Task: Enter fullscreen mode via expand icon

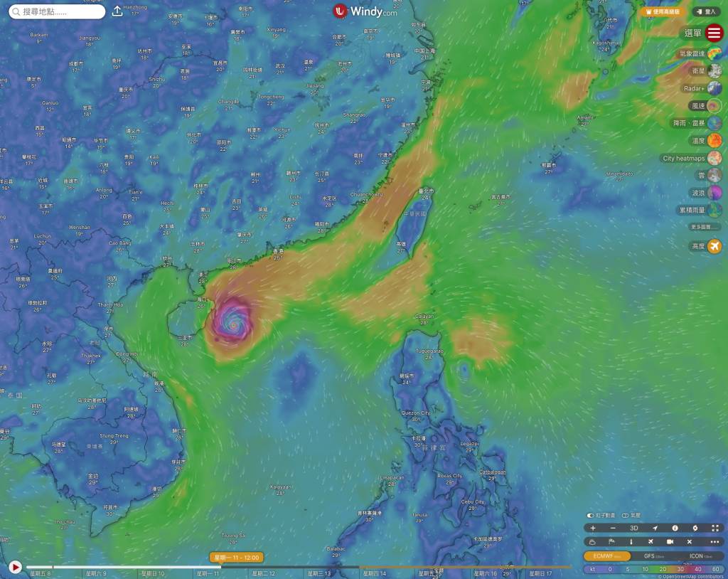Action: tap(715, 528)
